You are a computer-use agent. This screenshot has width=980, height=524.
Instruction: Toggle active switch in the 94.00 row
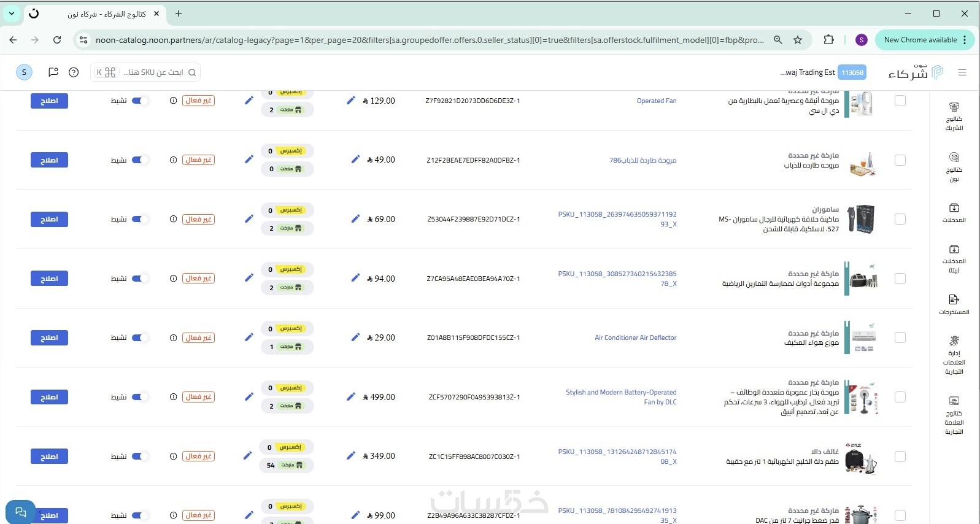coord(140,279)
